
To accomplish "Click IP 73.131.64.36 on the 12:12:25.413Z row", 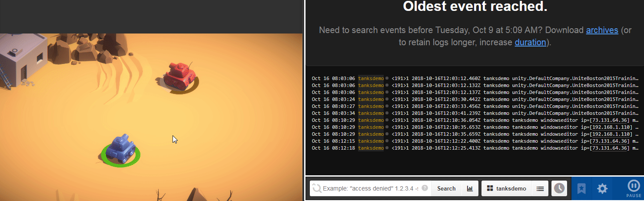I will click(609, 148).
